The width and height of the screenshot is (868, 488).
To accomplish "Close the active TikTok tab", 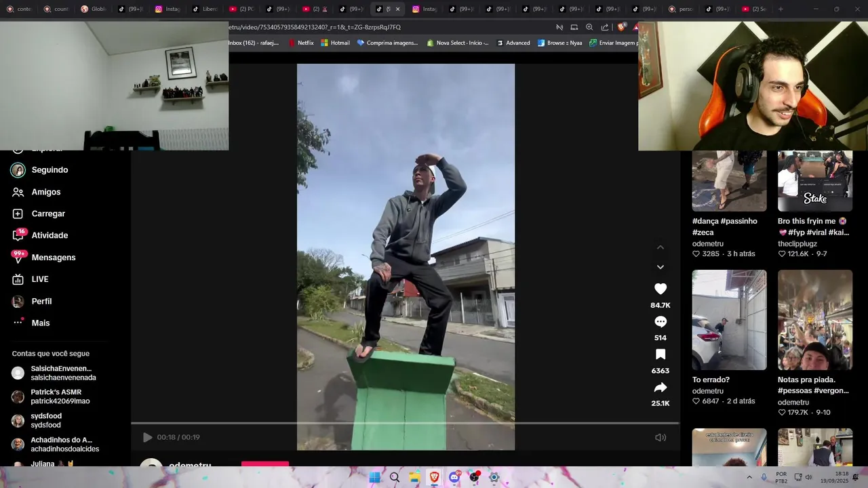I will click(397, 9).
